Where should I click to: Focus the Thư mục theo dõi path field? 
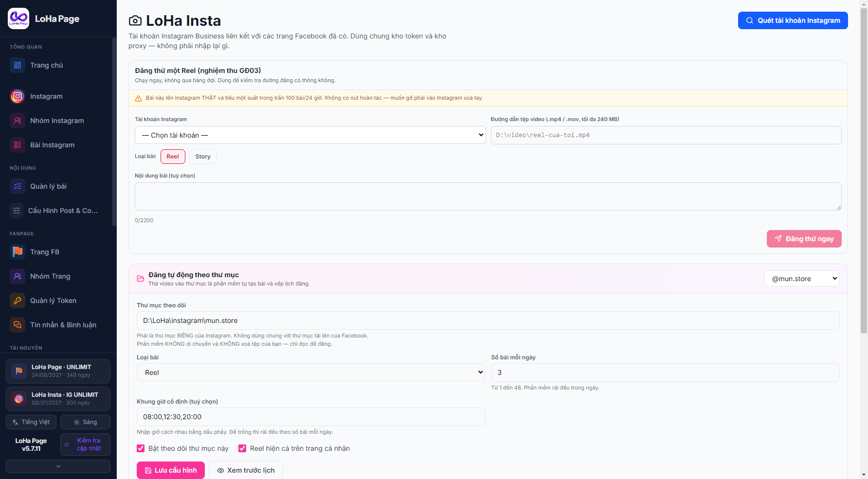[488, 320]
